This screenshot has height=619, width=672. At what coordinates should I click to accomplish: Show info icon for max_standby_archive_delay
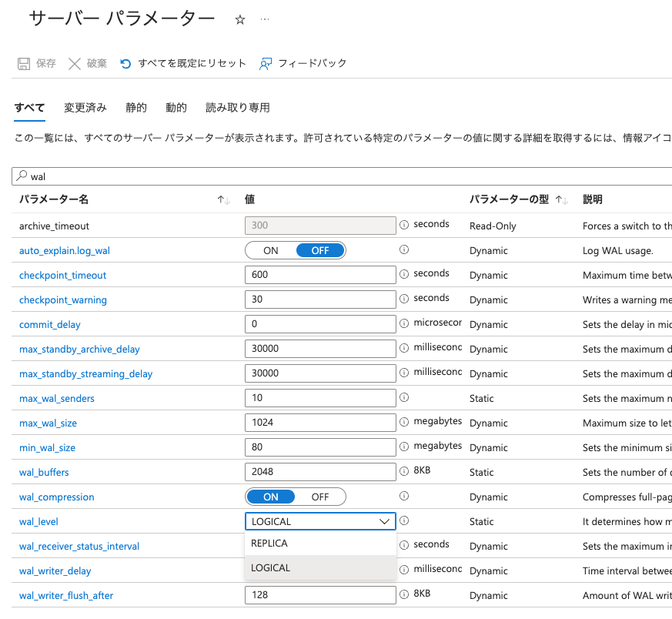click(404, 348)
